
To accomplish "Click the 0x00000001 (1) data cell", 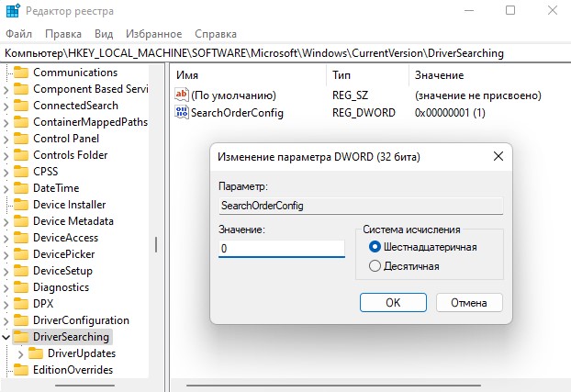I will (450, 113).
